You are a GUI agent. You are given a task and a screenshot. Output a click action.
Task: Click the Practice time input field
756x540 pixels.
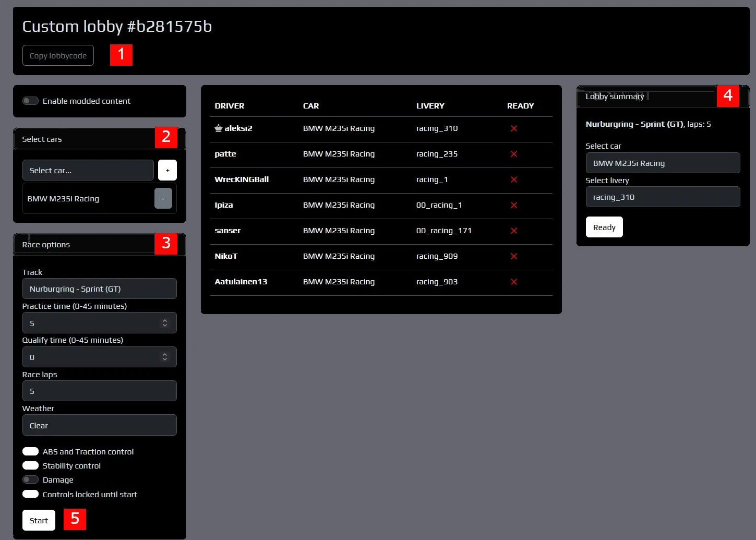[x=100, y=323]
